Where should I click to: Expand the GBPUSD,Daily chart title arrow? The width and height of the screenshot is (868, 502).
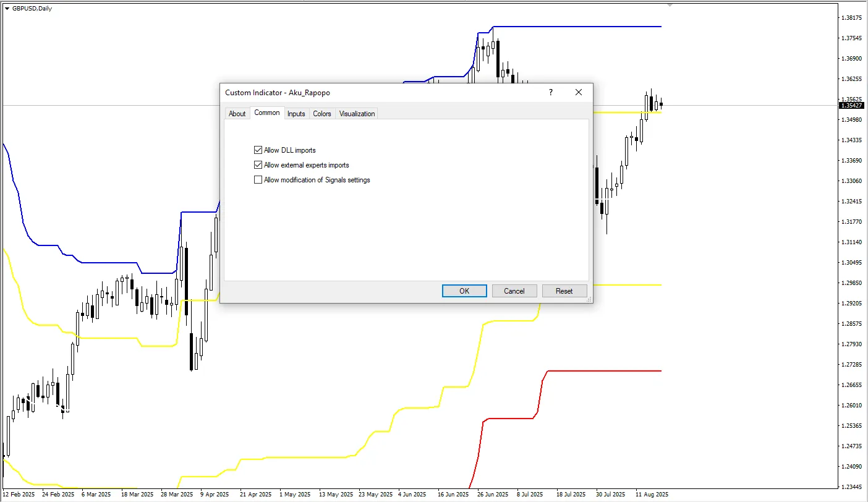7,8
